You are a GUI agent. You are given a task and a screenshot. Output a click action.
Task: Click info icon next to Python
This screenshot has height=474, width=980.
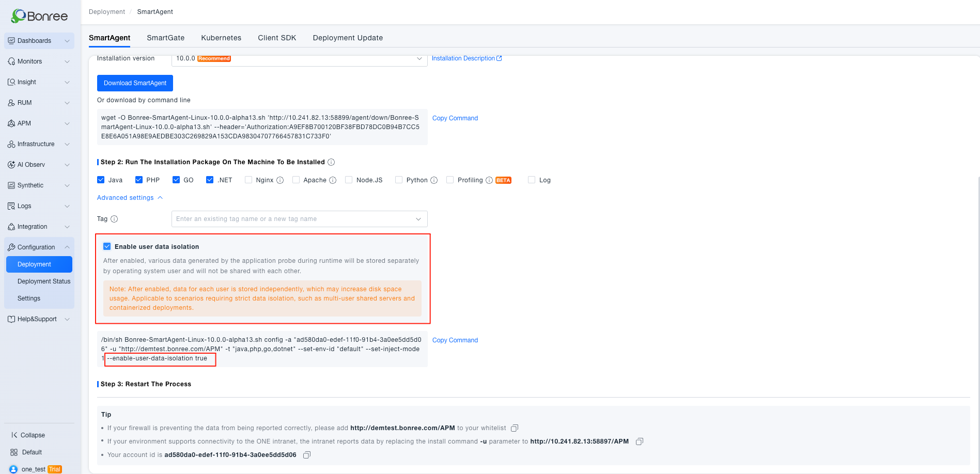coord(434,180)
